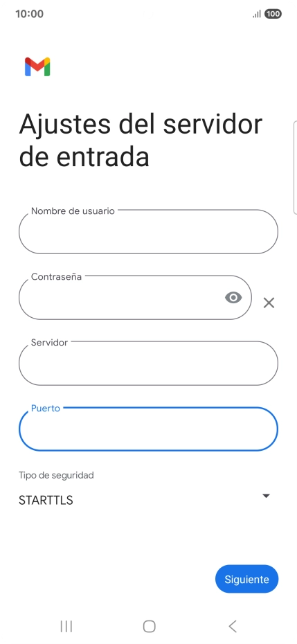Viewport: 297px width, 644px height.
Task: Tap the clock showing 10:00
Action: [x=29, y=14]
